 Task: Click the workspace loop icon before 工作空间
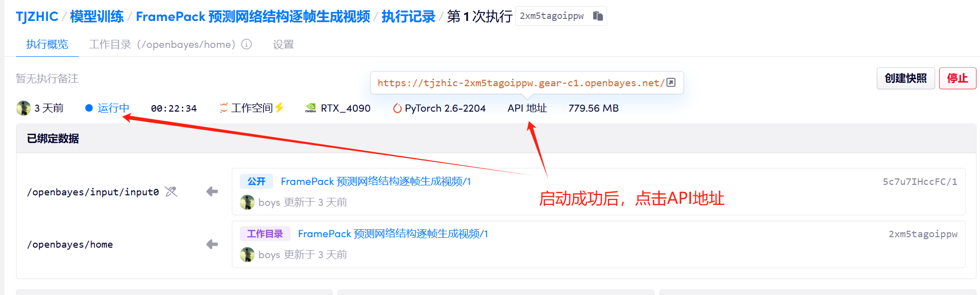[224, 108]
